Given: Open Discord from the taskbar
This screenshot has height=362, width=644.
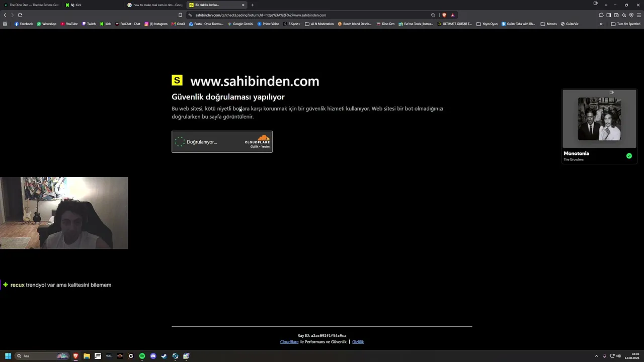Looking at the screenshot, I should 153,356.
